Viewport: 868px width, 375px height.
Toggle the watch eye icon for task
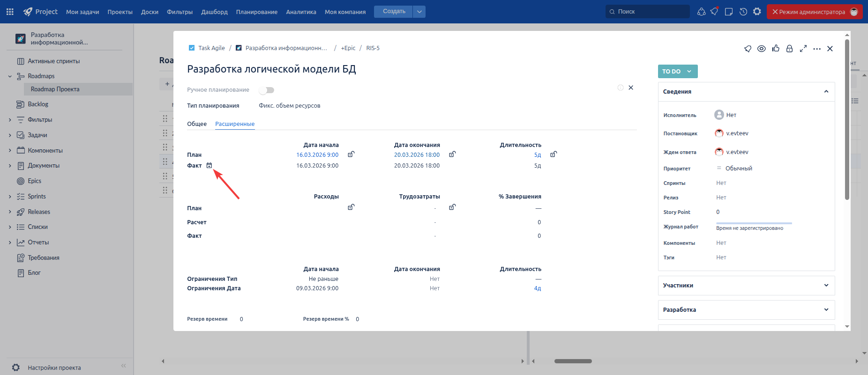pos(762,49)
